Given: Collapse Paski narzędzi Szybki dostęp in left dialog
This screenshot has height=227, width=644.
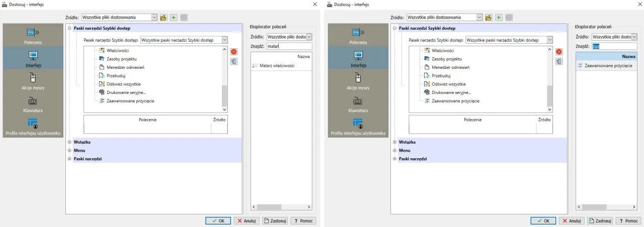Looking at the screenshot, I should 69,29.
